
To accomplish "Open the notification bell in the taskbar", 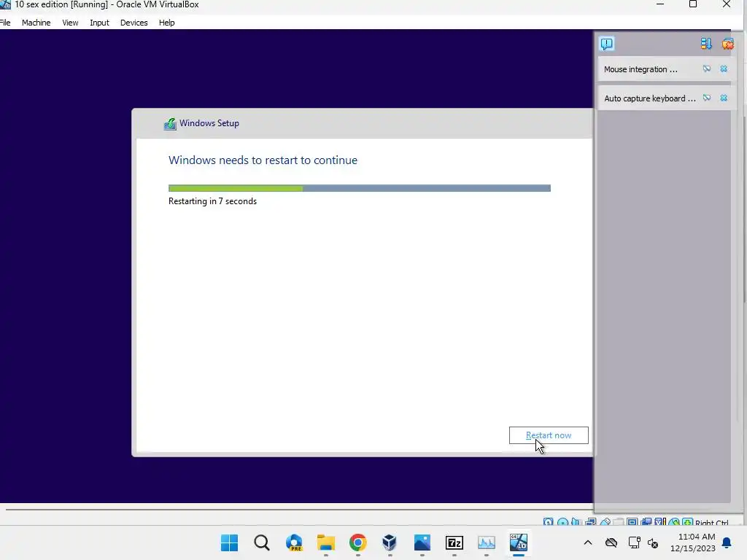I will click(727, 542).
